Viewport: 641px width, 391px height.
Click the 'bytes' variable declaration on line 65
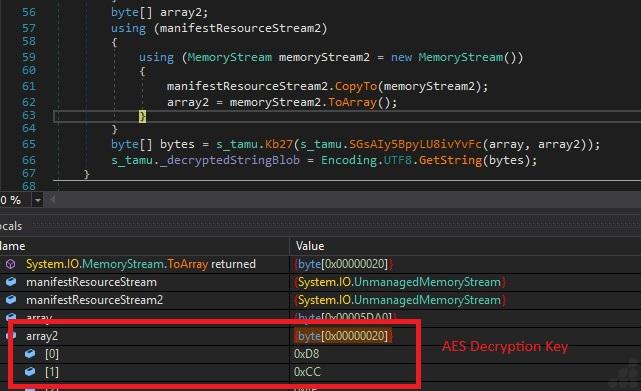177,144
